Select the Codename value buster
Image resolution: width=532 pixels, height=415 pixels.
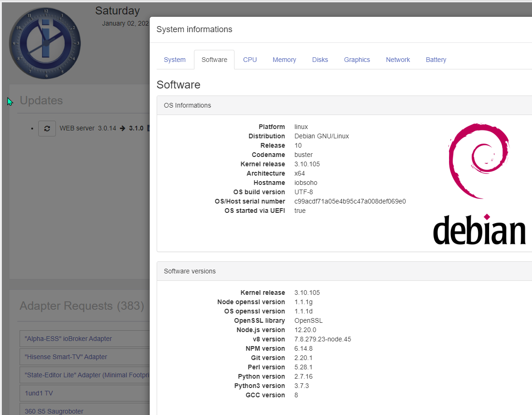pos(304,155)
